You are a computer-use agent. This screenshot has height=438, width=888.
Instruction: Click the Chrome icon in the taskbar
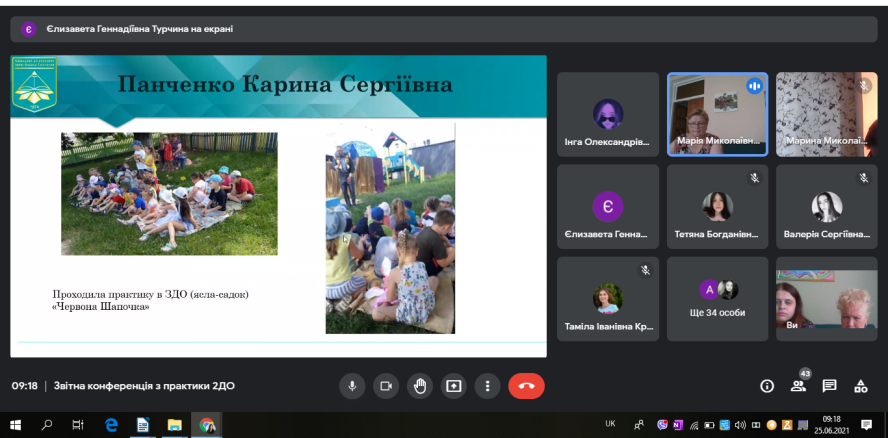pos(206,425)
